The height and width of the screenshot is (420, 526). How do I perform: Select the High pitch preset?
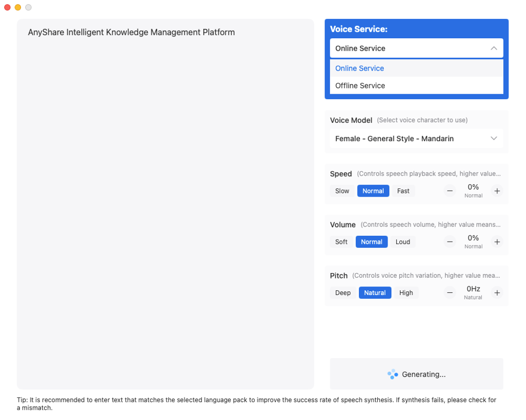406,293
